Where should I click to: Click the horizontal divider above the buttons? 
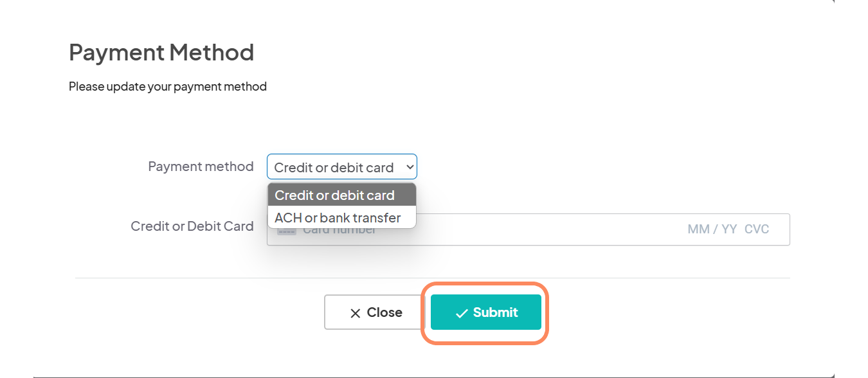tap(432, 278)
